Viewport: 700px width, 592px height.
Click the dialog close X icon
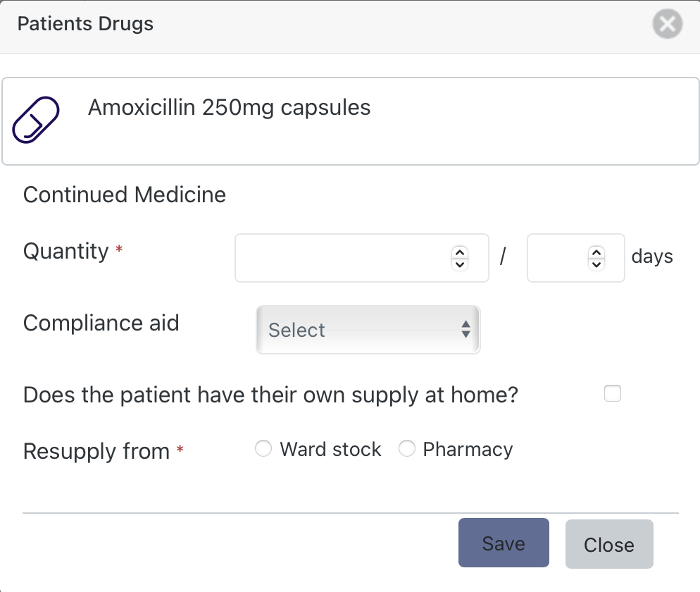tap(666, 23)
